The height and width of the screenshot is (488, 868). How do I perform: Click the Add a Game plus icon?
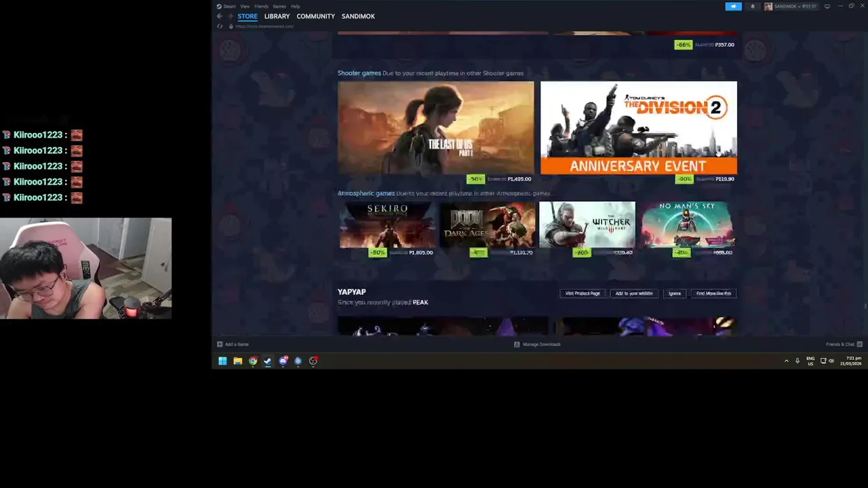(x=219, y=344)
